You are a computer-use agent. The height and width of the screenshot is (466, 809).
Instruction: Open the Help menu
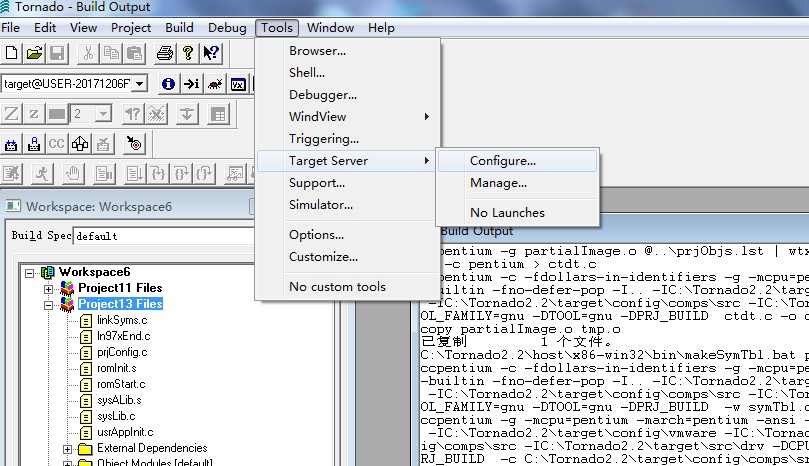[x=381, y=27]
